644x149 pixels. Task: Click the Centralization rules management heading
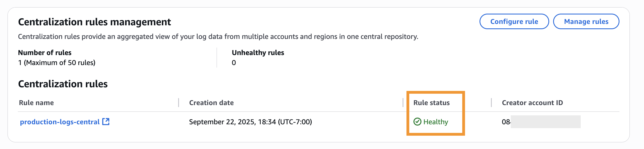coord(95,22)
